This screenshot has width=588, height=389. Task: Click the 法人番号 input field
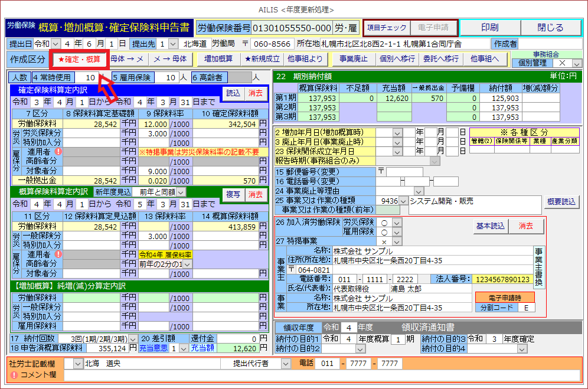pyautogui.click(x=501, y=279)
